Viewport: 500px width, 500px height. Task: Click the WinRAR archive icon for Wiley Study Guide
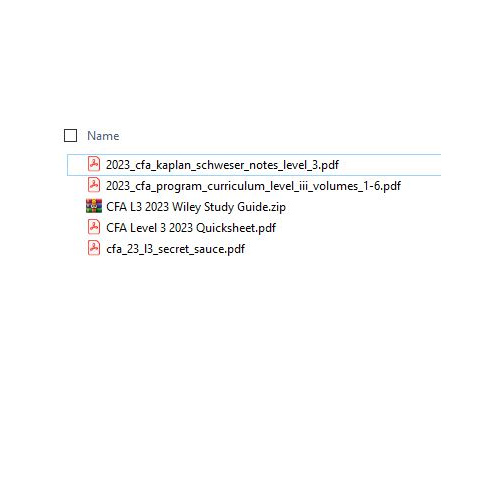coord(94,206)
